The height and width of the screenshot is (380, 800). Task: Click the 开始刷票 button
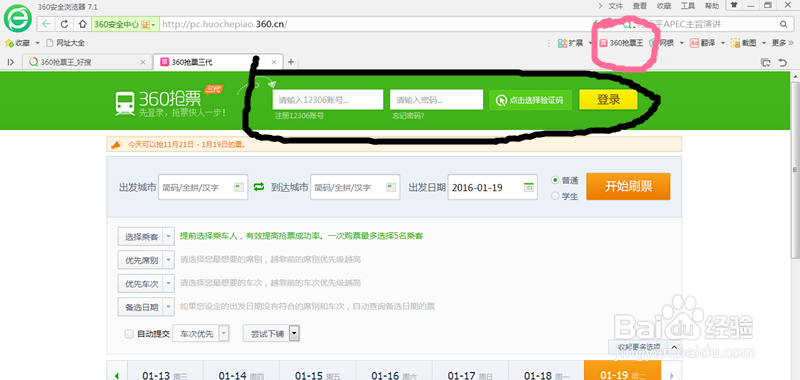coord(628,186)
